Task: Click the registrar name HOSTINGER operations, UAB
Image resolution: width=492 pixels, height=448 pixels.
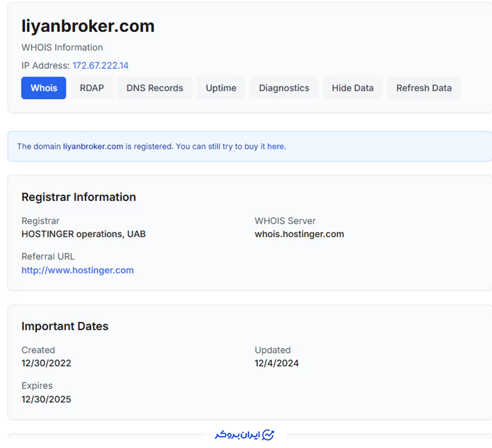Action: (84, 234)
